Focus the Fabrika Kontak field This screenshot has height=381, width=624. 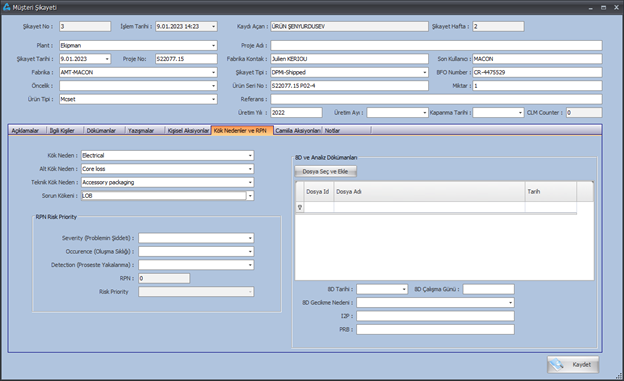[x=349, y=59]
